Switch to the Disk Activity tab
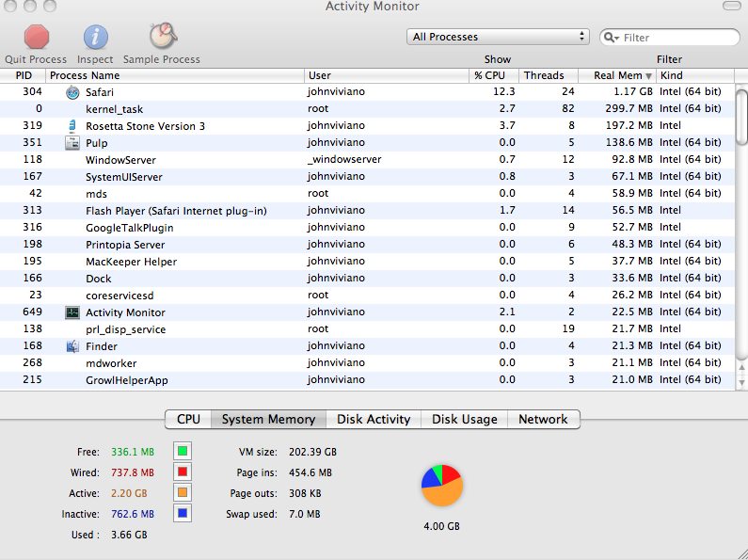748x560 pixels. tap(374, 419)
